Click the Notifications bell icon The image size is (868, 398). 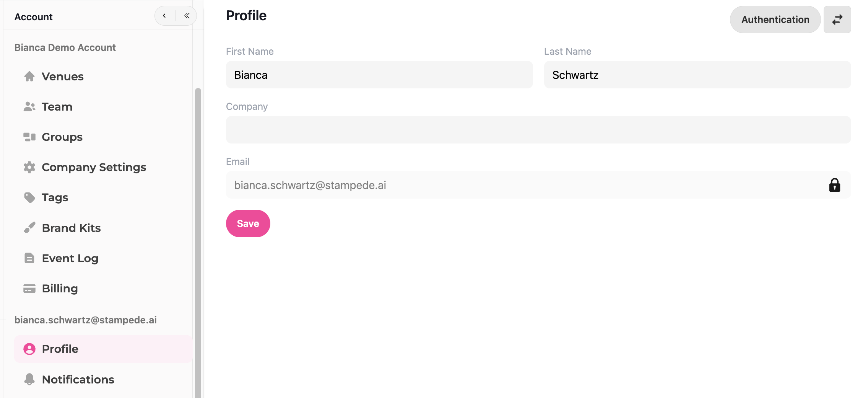coord(29,379)
